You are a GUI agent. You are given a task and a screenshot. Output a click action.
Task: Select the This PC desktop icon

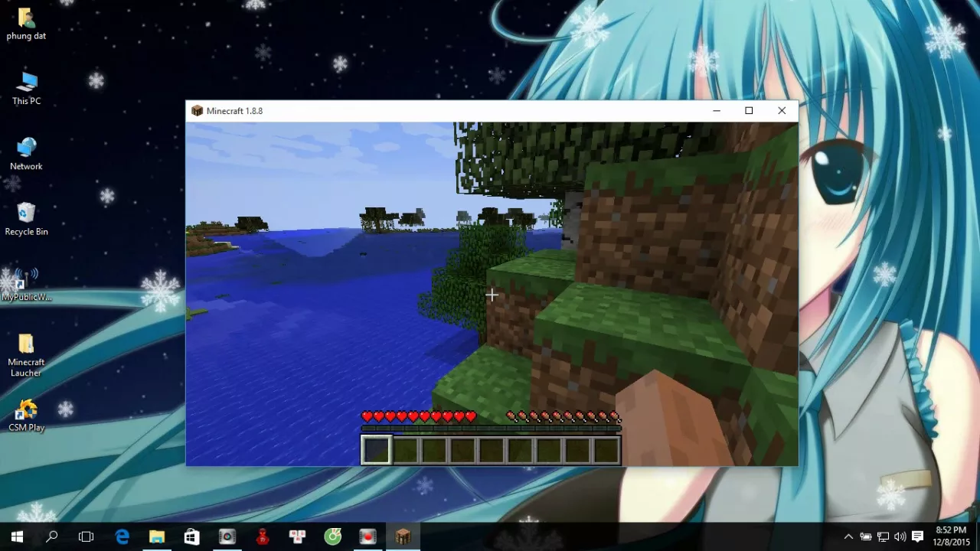pos(26,88)
